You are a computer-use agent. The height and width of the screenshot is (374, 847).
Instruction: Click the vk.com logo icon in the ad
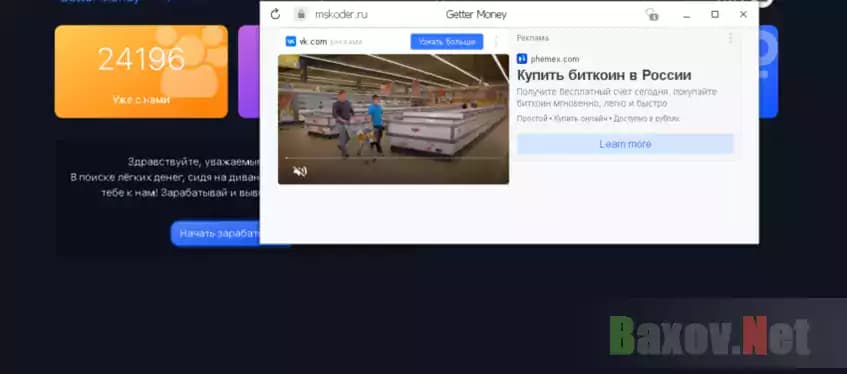click(x=291, y=41)
